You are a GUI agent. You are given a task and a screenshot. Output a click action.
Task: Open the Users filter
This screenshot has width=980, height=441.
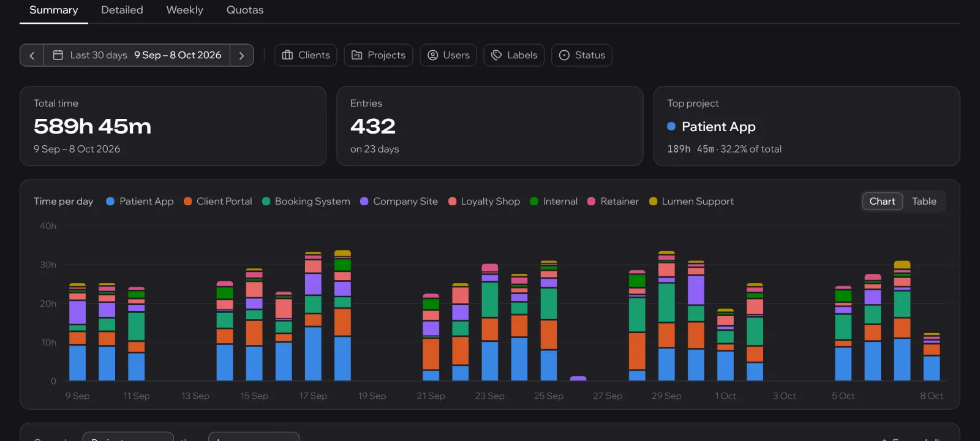[448, 55]
